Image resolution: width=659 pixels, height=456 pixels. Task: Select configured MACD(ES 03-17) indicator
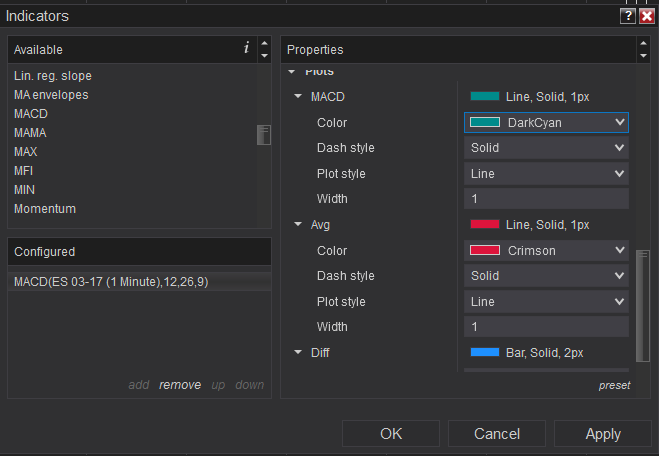(111, 282)
